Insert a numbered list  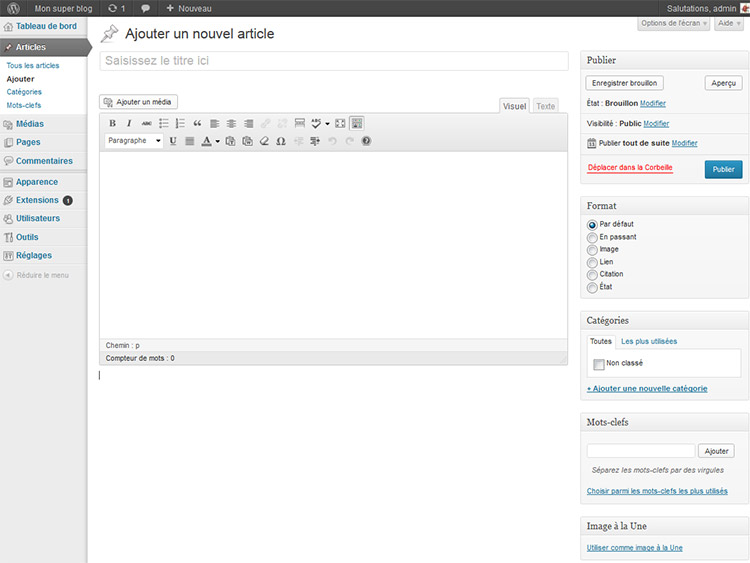point(180,123)
